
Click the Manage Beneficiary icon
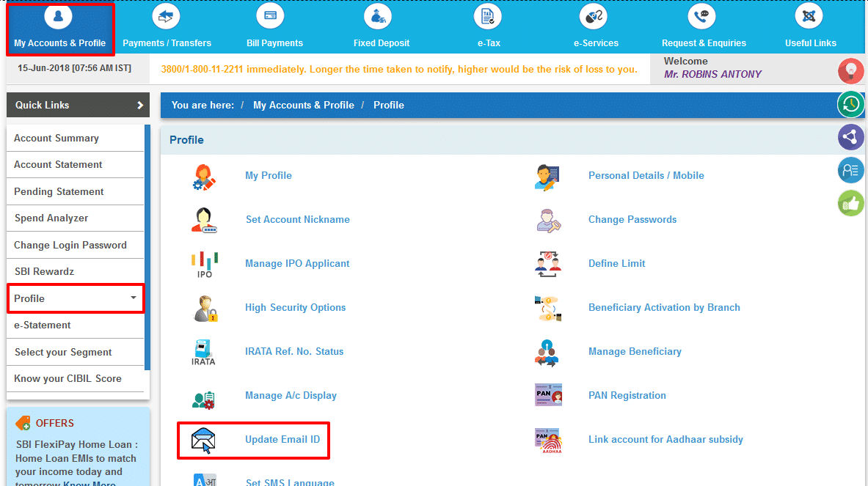pyautogui.click(x=547, y=353)
